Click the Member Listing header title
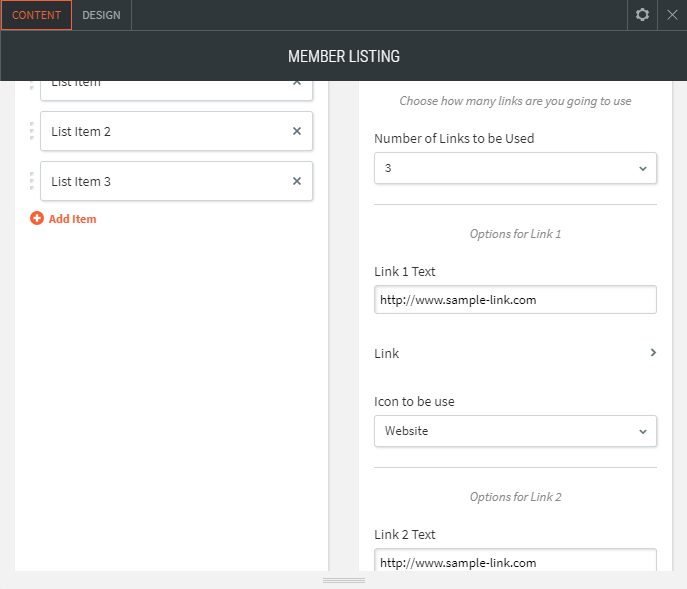687x589 pixels. point(343,56)
